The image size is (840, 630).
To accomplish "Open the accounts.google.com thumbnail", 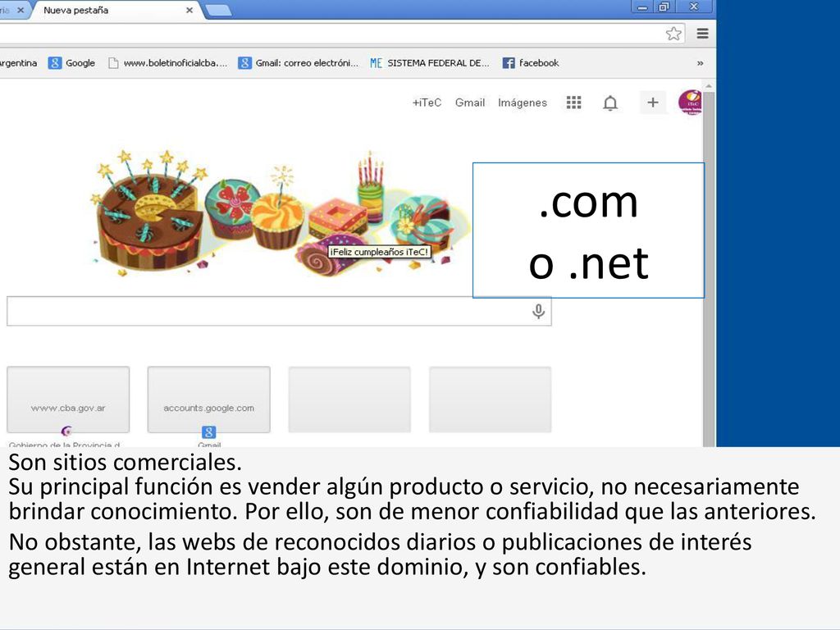I will [209, 399].
